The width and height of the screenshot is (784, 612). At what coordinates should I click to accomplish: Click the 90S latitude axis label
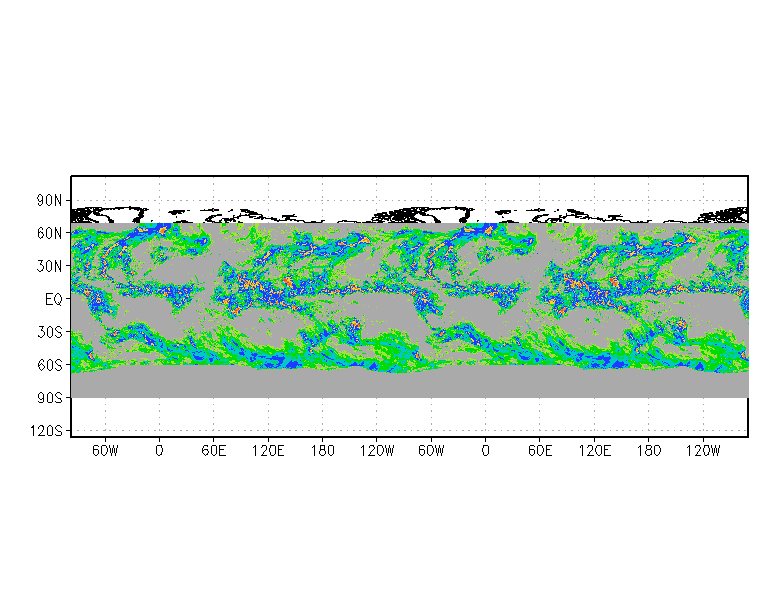point(50,398)
